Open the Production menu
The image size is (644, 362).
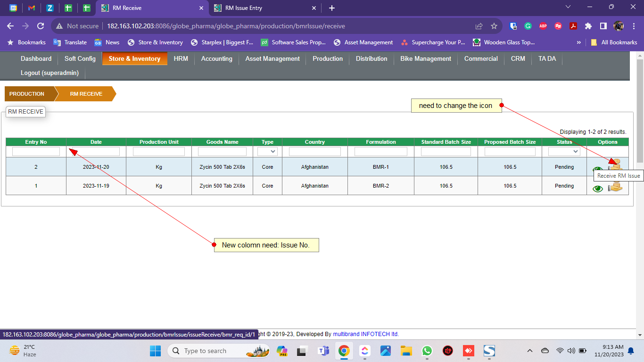328,59
